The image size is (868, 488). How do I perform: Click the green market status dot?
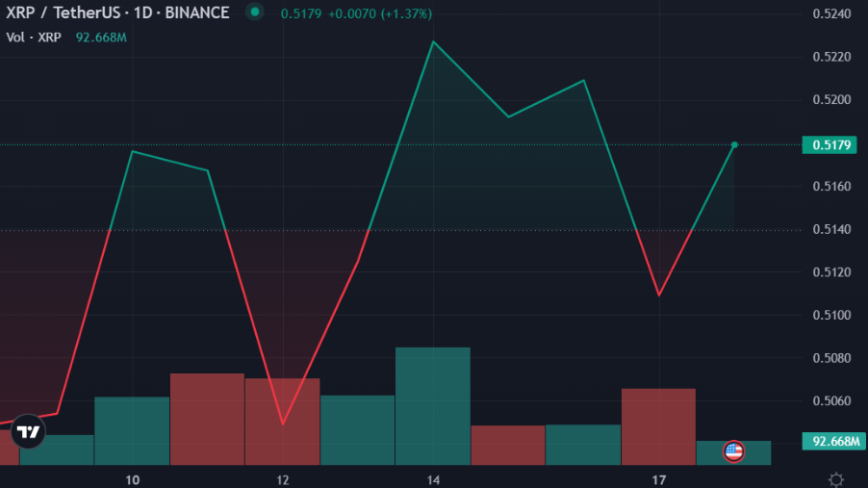[x=255, y=12]
